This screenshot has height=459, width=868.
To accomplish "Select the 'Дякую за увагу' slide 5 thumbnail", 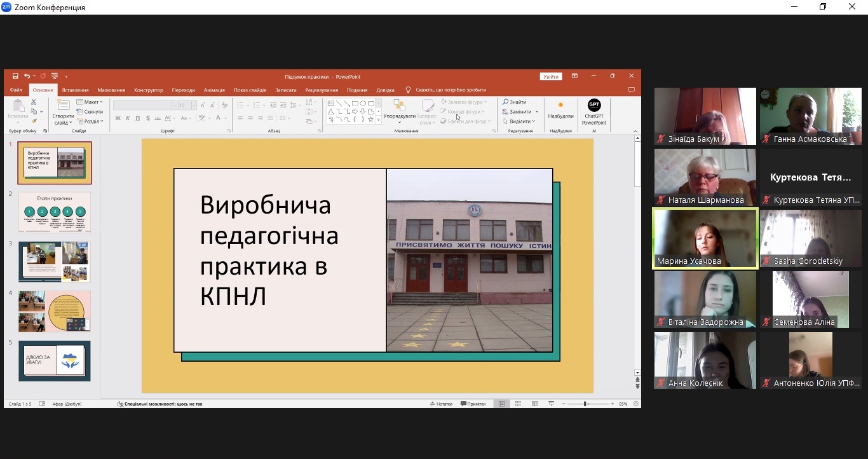I will tap(55, 360).
